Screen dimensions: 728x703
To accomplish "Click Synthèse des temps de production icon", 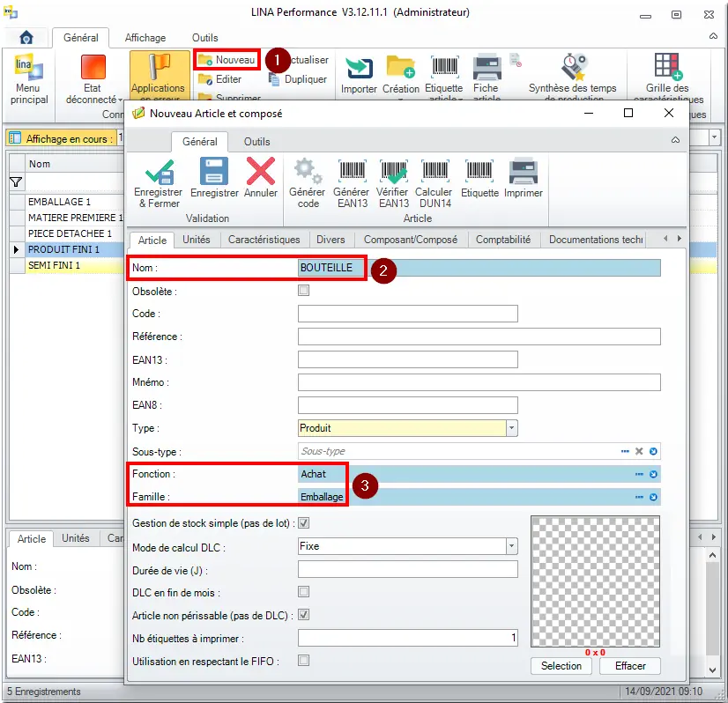I will (x=574, y=67).
